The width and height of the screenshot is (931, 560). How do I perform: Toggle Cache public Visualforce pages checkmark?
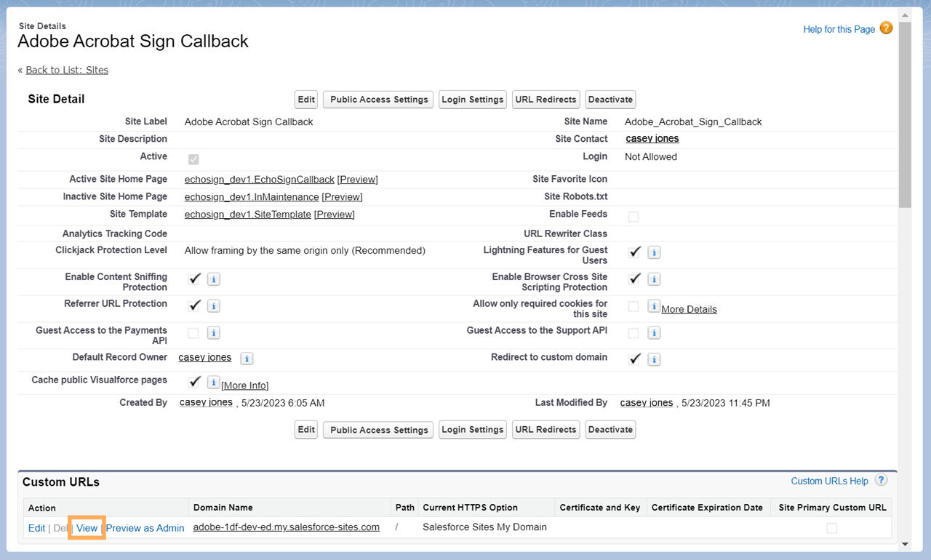coord(194,381)
